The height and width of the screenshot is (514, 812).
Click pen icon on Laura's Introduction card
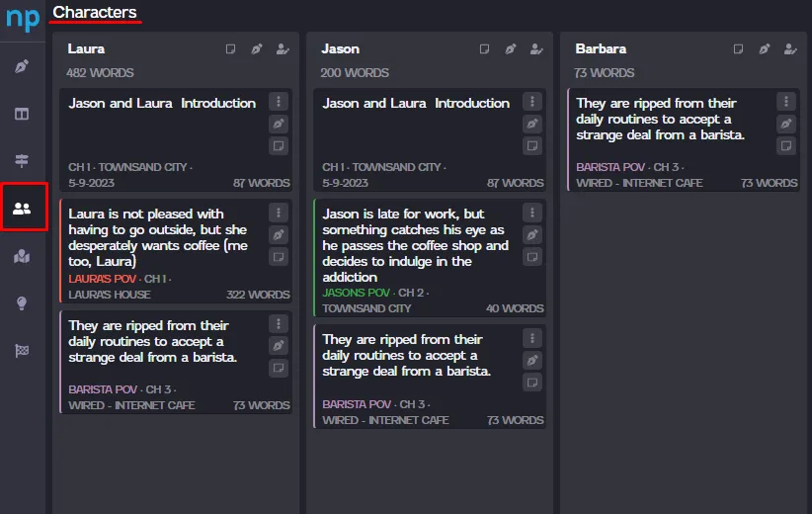[x=279, y=124]
